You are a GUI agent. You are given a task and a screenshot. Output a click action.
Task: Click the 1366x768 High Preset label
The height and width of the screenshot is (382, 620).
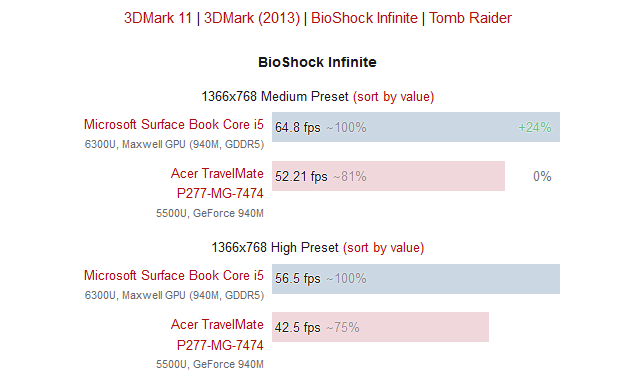275,248
